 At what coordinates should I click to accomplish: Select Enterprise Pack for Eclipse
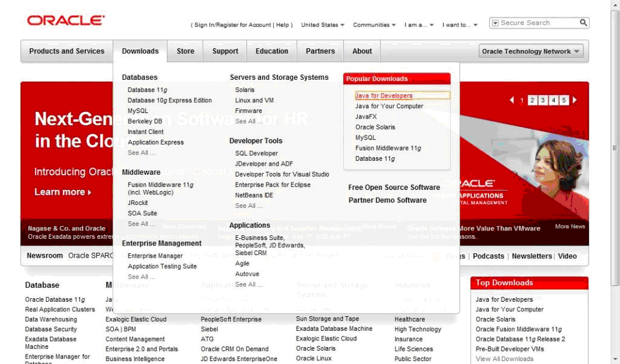point(272,185)
